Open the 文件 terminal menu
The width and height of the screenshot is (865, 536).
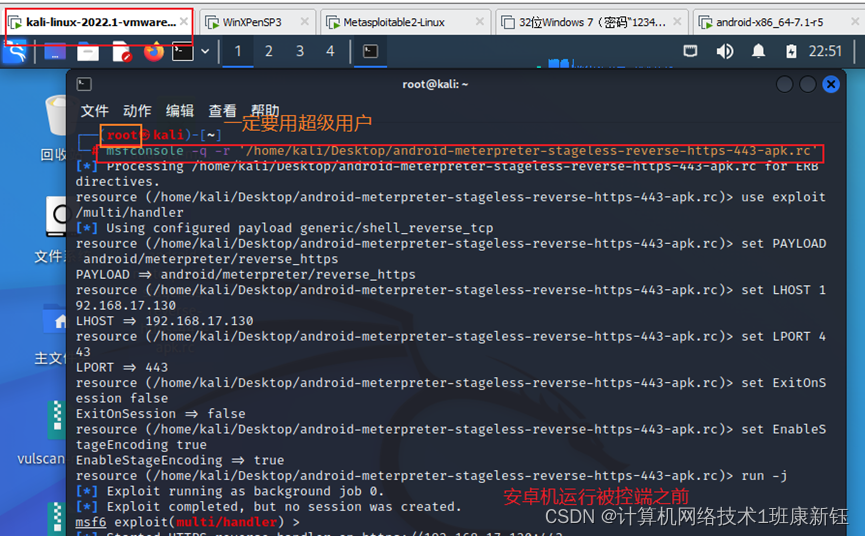coord(94,111)
